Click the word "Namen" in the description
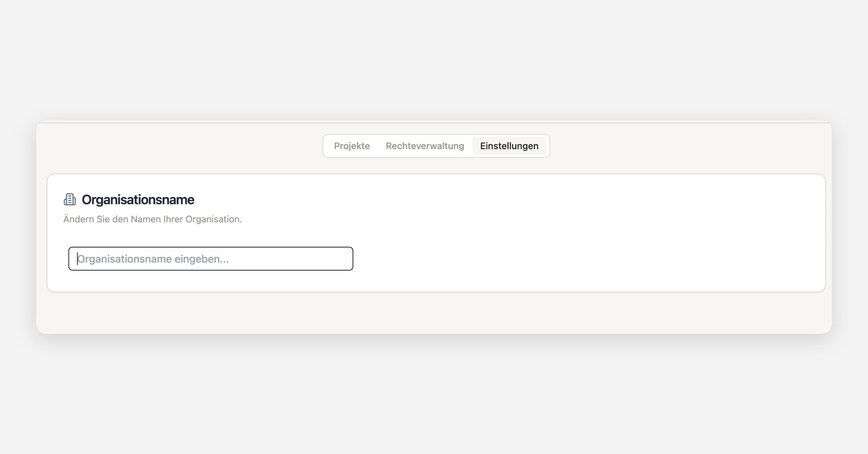Image resolution: width=868 pixels, height=454 pixels. click(x=145, y=219)
